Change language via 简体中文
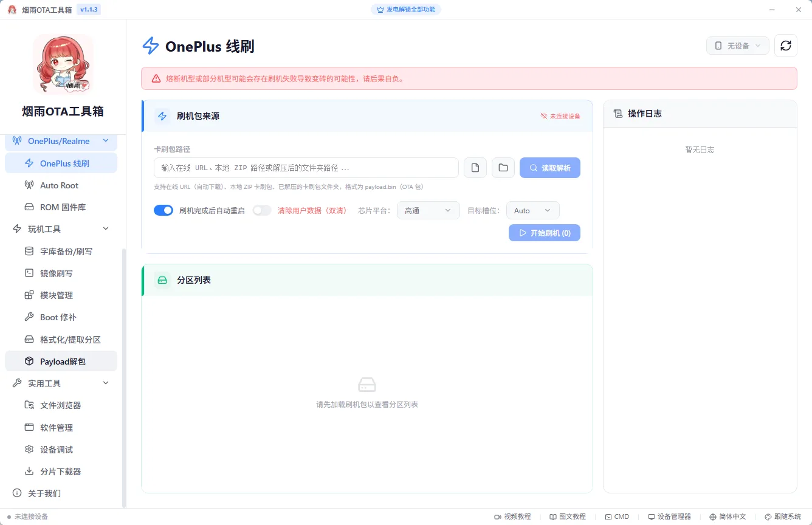 [x=728, y=516]
